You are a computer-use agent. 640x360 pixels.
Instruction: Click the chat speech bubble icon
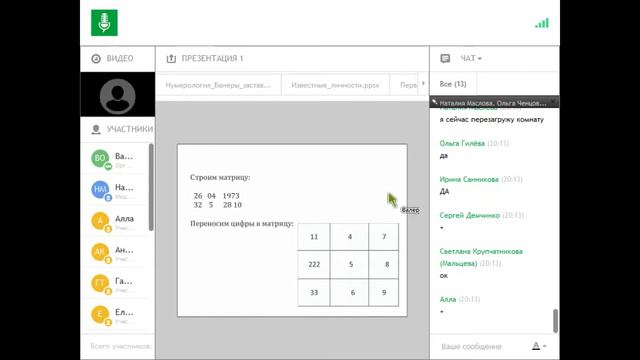point(445,59)
